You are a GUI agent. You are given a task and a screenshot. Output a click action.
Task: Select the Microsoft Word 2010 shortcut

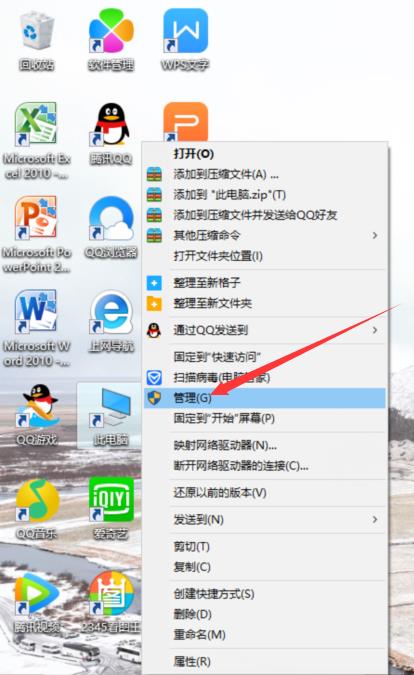click(37, 328)
